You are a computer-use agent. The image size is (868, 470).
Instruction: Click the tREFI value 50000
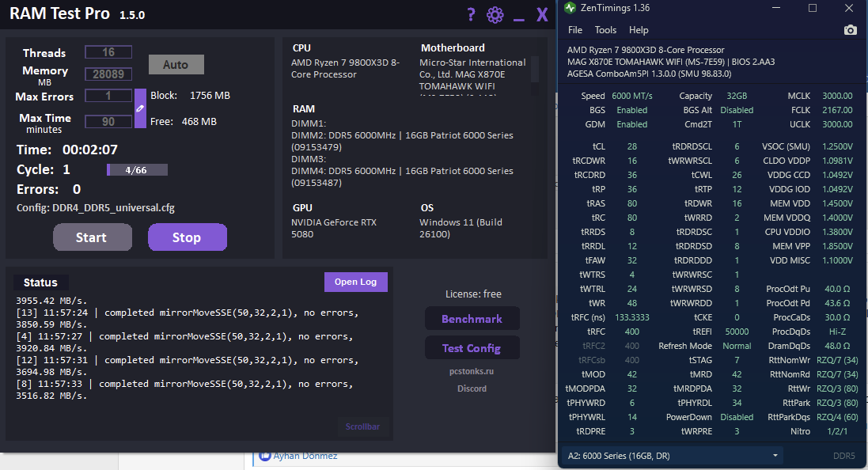(x=737, y=332)
